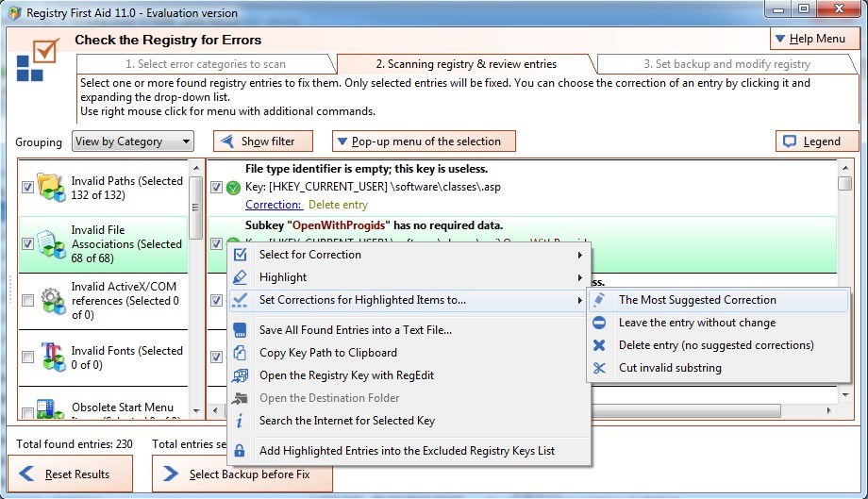Select Leave the entry without change
Screen dimensions: 868x499
719,323
